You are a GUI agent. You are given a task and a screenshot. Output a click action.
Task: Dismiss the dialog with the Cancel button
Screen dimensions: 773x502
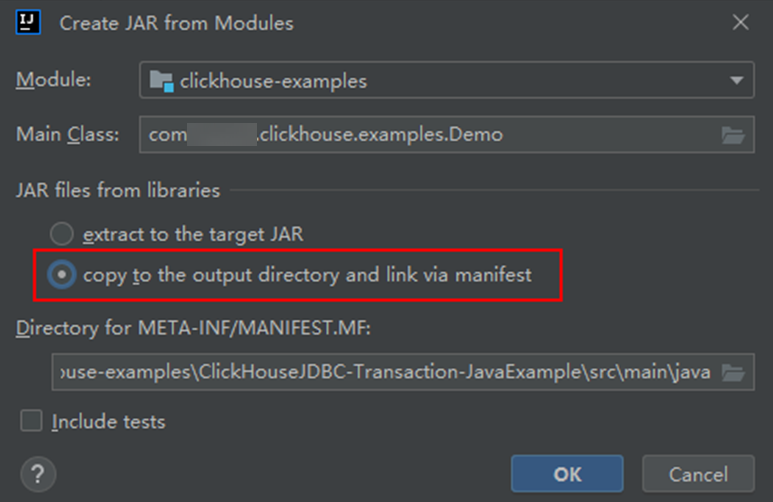coord(698,474)
